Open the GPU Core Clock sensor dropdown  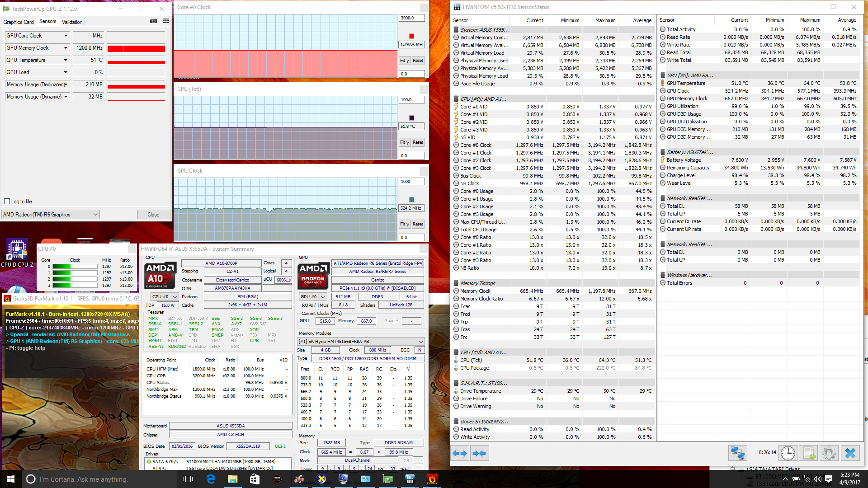click(x=66, y=36)
